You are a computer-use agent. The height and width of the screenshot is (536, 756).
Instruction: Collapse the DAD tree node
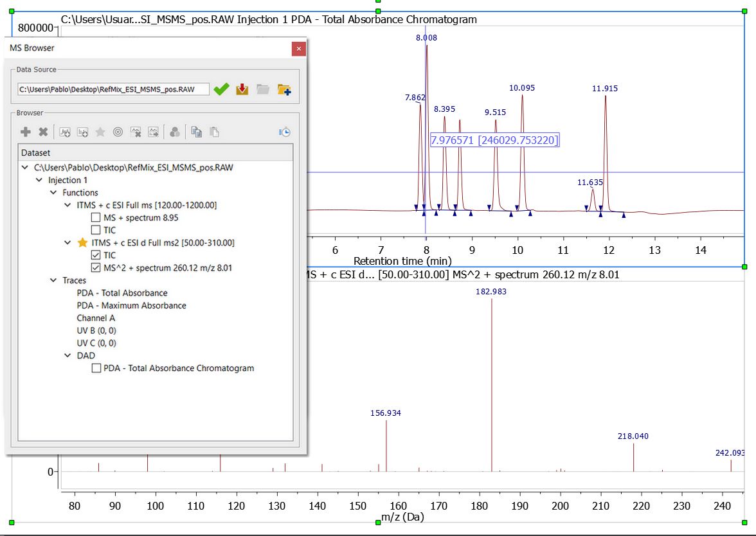[67, 356]
